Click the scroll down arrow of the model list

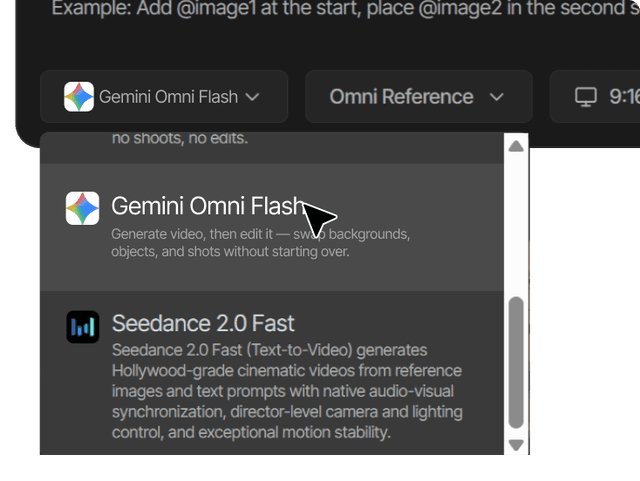(516, 445)
